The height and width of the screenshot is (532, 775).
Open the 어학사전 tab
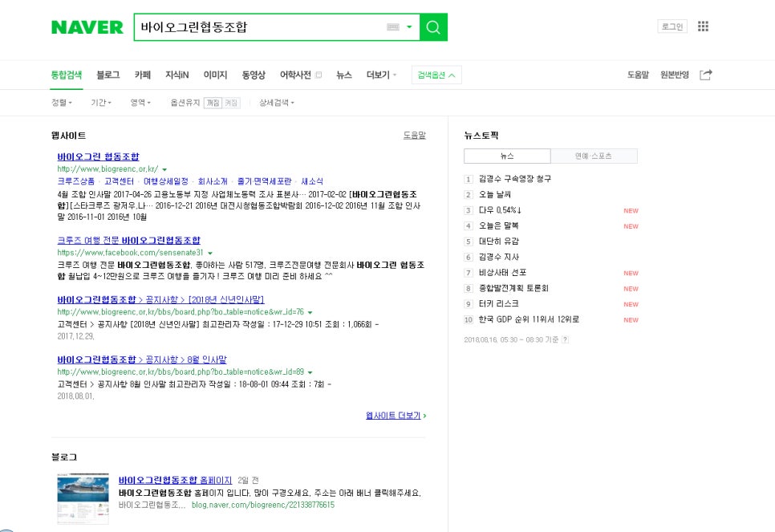295,75
